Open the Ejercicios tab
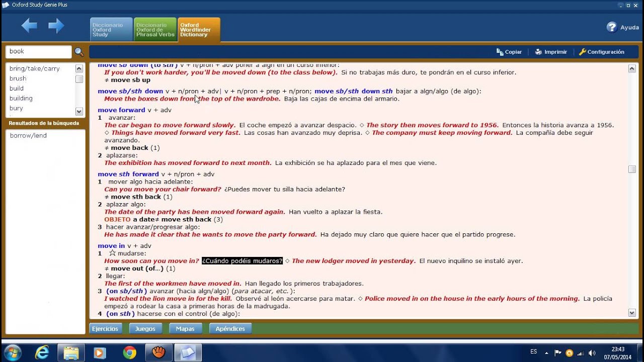 click(x=105, y=328)
